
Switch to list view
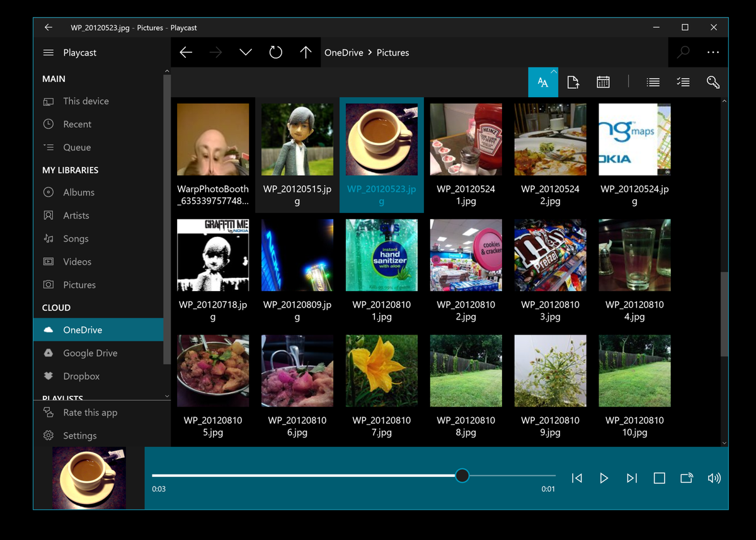(653, 82)
